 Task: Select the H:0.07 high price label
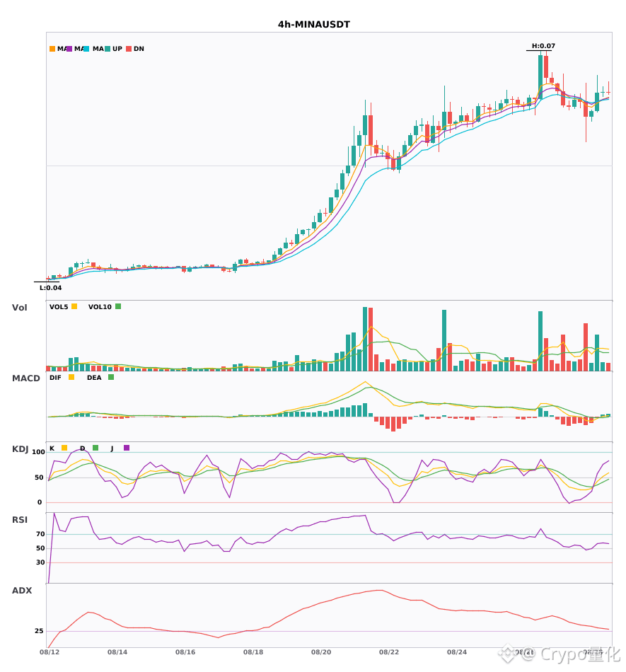pos(543,46)
